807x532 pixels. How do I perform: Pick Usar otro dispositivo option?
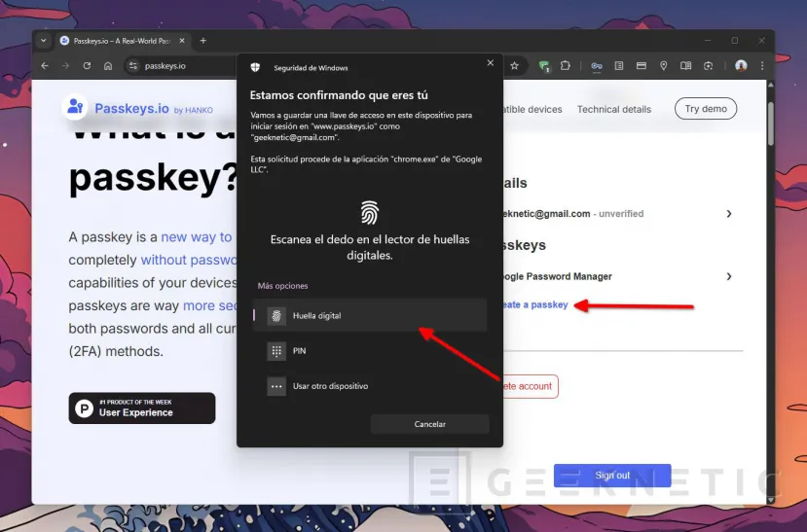point(370,386)
